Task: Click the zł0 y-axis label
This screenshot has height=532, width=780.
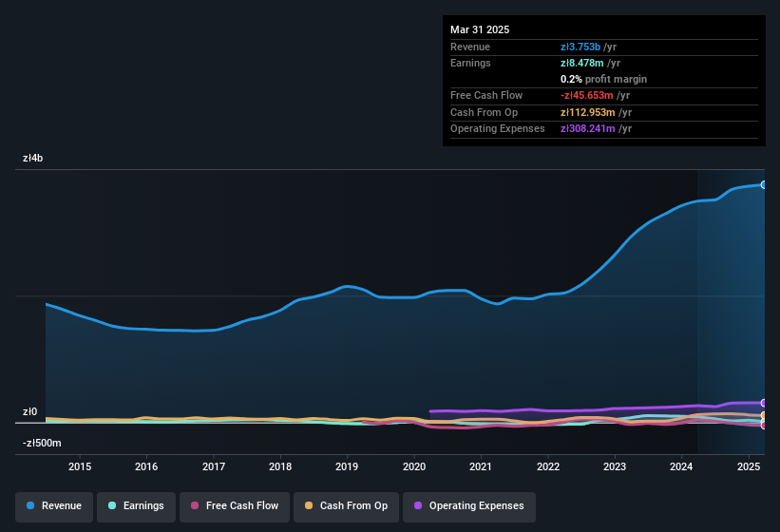Action: (29, 411)
